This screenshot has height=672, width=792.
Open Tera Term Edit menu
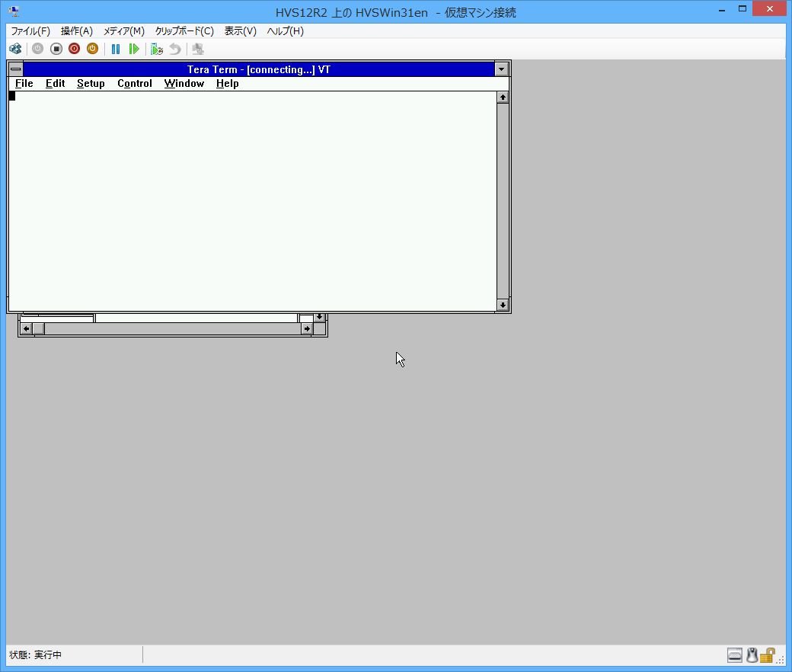coord(55,83)
